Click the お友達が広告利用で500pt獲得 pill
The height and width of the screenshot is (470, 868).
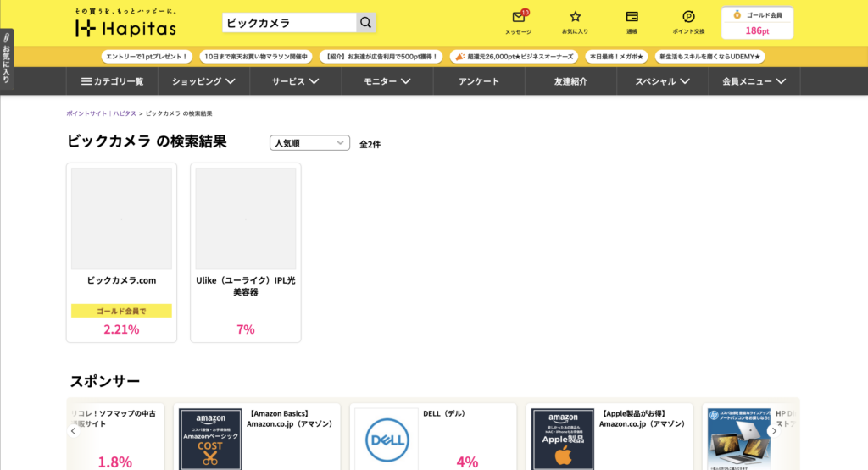point(381,57)
